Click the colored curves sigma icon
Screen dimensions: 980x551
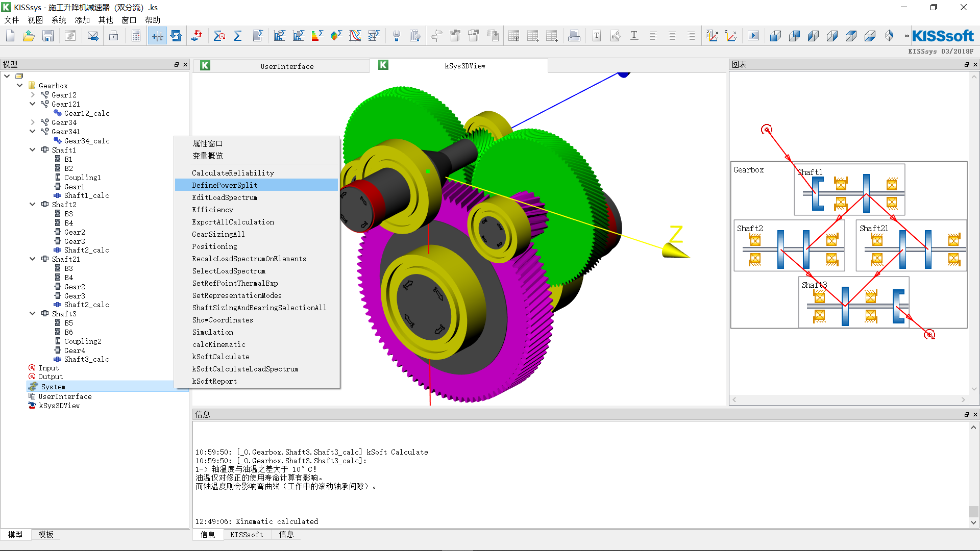click(355, 36)
